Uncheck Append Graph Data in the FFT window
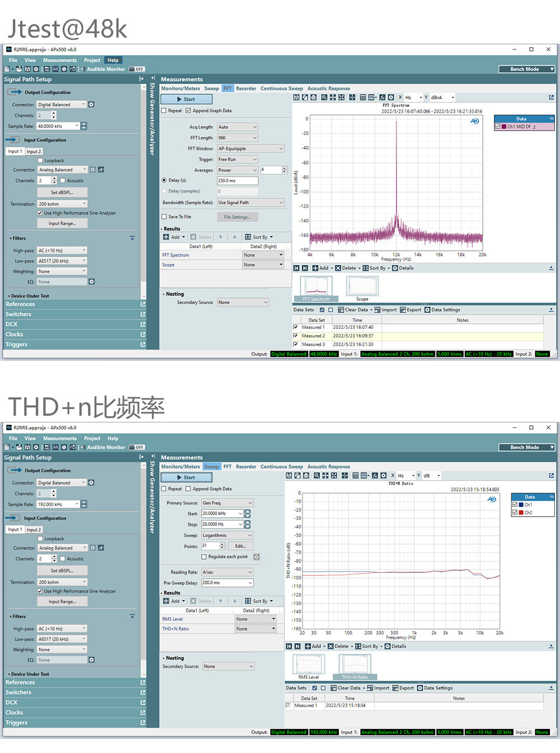Screen dimensions: 560x753 pos(188,111)
